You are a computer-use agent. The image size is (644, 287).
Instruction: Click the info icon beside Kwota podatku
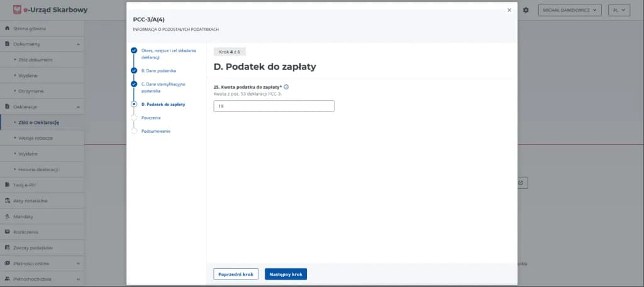[x=286, y=87]
